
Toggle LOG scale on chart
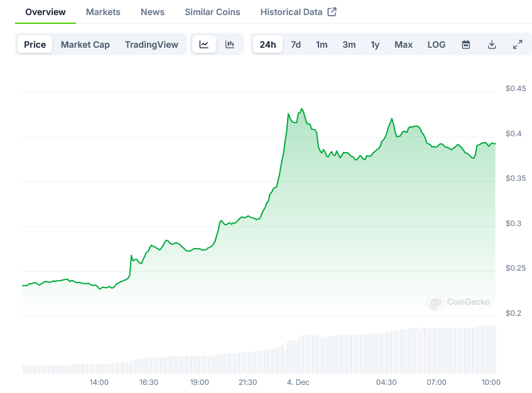click(437, 45)
